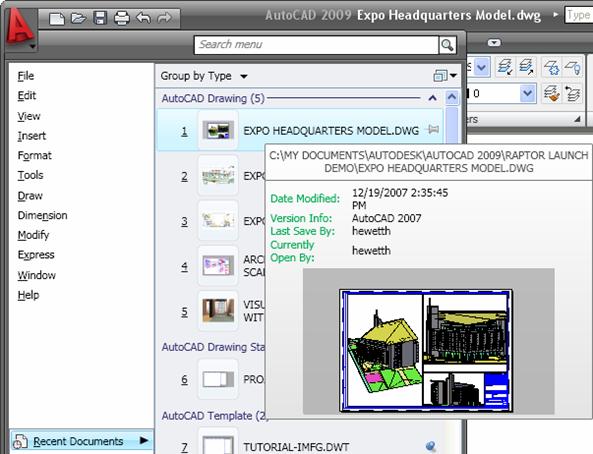Click the arrow before title bar search box

pyautogui.click(x=555, y=14)
